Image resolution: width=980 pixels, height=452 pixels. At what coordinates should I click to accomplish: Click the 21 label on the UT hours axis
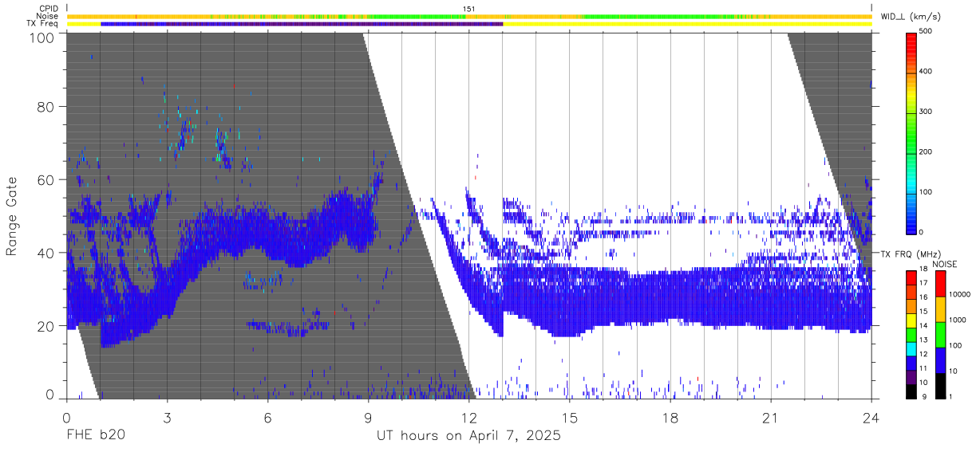771,418
